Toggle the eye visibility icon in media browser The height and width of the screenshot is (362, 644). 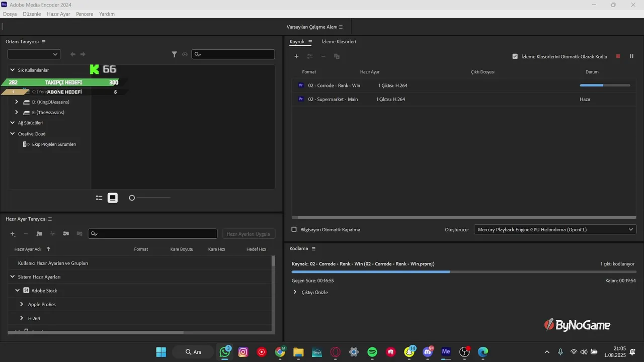point(185,54)
